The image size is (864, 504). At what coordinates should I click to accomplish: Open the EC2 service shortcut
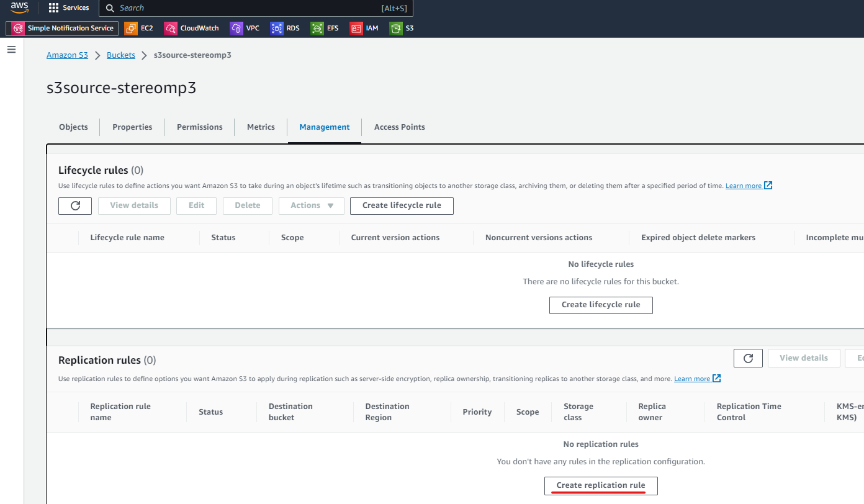(139, 28)
